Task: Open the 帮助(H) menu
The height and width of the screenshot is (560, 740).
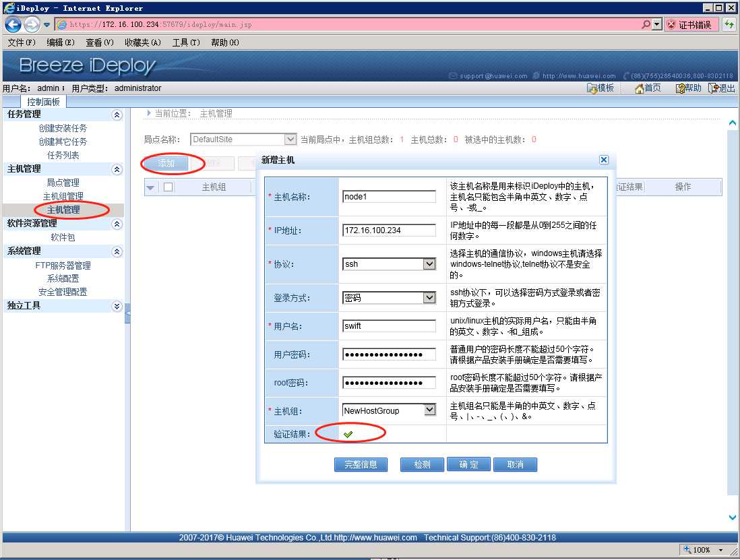Action: 224,42
